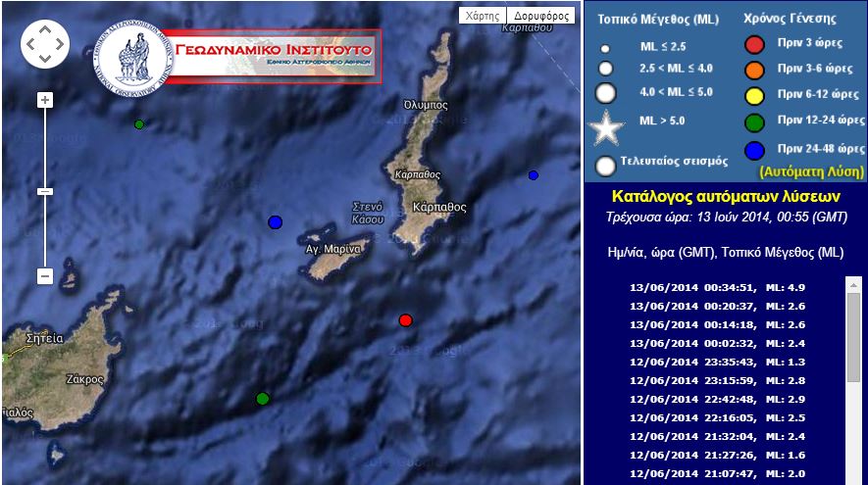Click the yellow Πριν 6-12 ώρες swatch

pyautogui.click(x=754, y=96)
